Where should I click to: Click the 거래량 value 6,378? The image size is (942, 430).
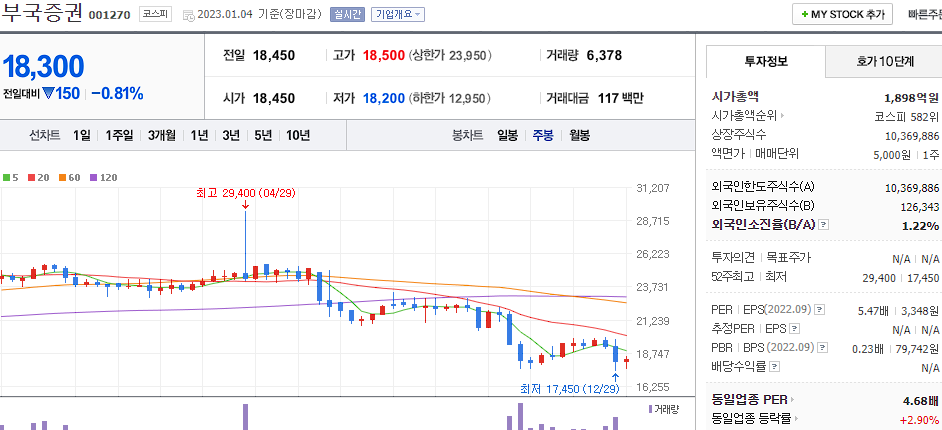click(604, 56)
